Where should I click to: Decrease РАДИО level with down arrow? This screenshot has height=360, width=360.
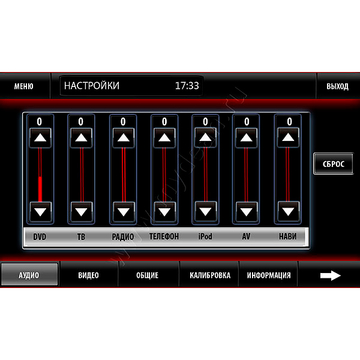click(123, 211)
